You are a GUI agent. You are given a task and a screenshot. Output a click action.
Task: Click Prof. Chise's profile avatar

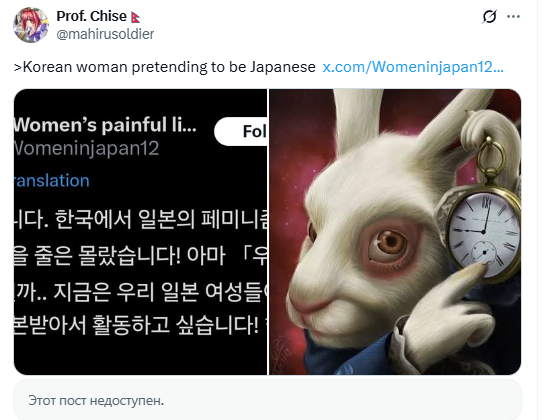pos(31,25)
